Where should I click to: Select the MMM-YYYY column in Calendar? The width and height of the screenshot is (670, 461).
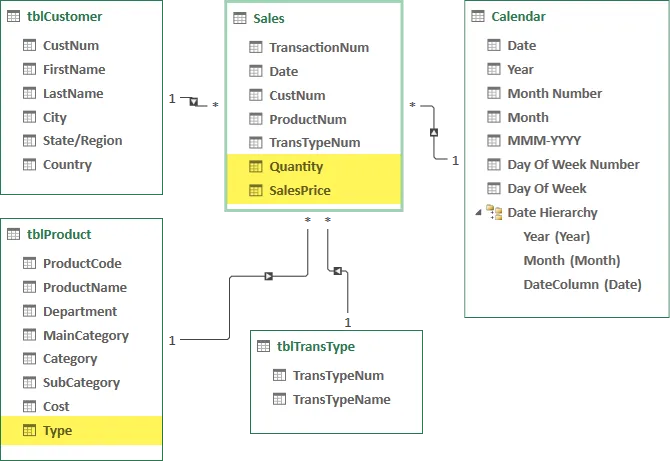coord(543,141)
